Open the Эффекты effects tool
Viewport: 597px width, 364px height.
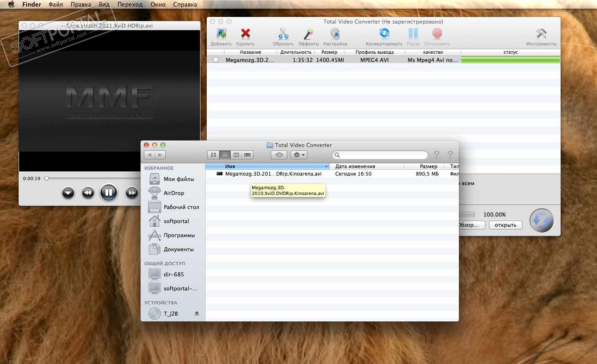tap(308, 34)
